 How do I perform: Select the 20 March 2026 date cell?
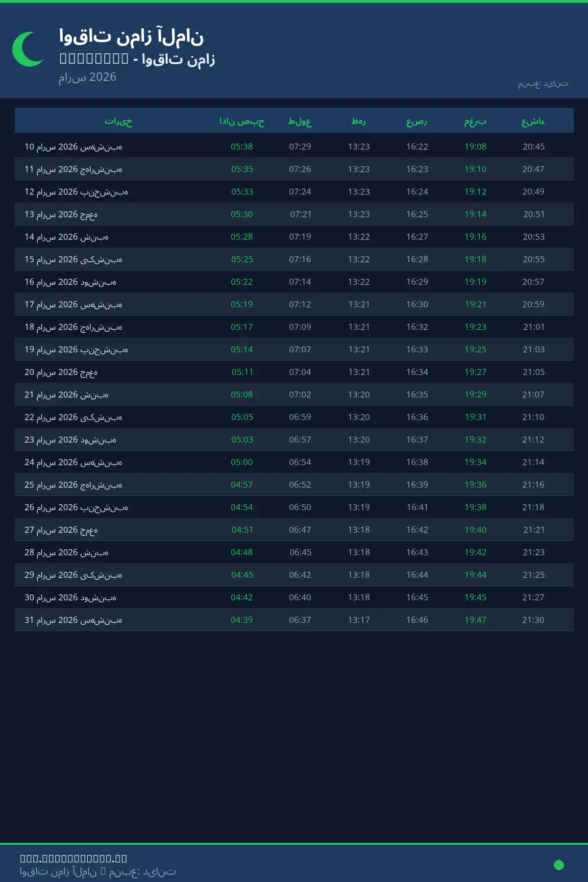(x=61, y=372)
